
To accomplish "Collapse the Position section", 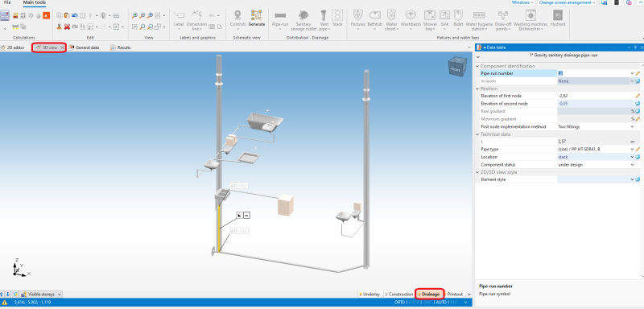I will click(x=477, y=89).
